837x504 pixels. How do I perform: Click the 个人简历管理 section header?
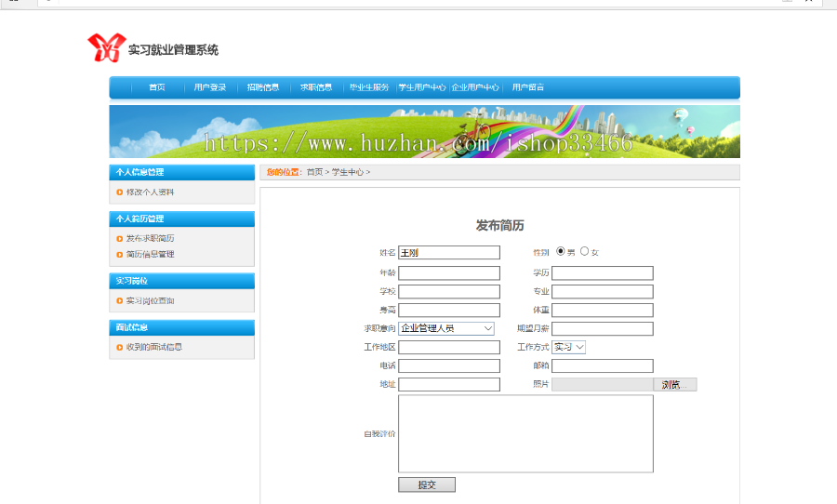tap(182, 219)
